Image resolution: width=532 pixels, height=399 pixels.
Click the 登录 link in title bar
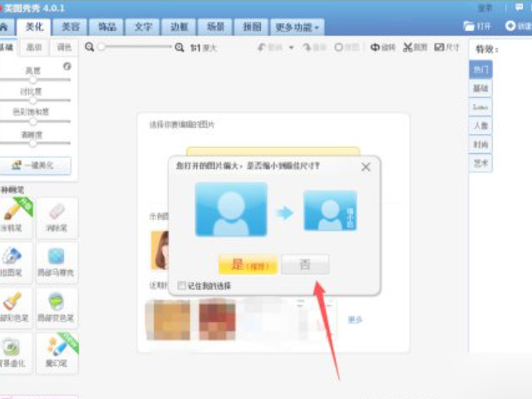coord(485,7)
